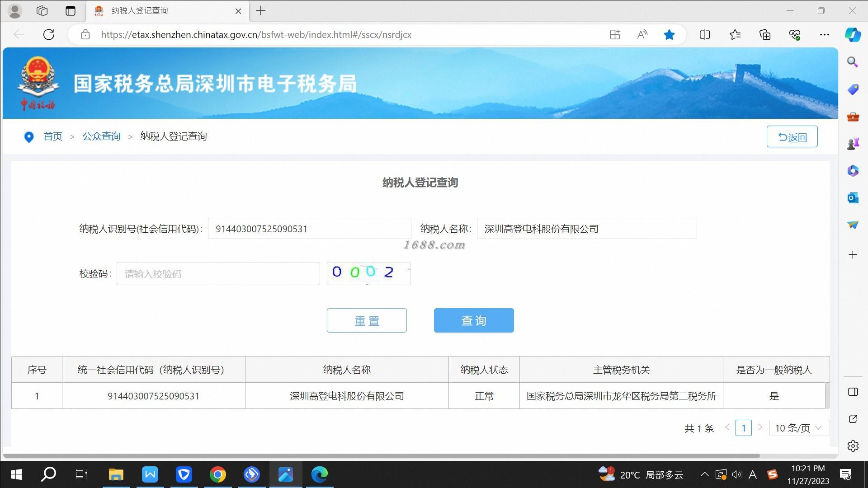Open sidebar Shopping tag icon
Viewport: 868px width, 488px height.
click(x=853, y=89)
